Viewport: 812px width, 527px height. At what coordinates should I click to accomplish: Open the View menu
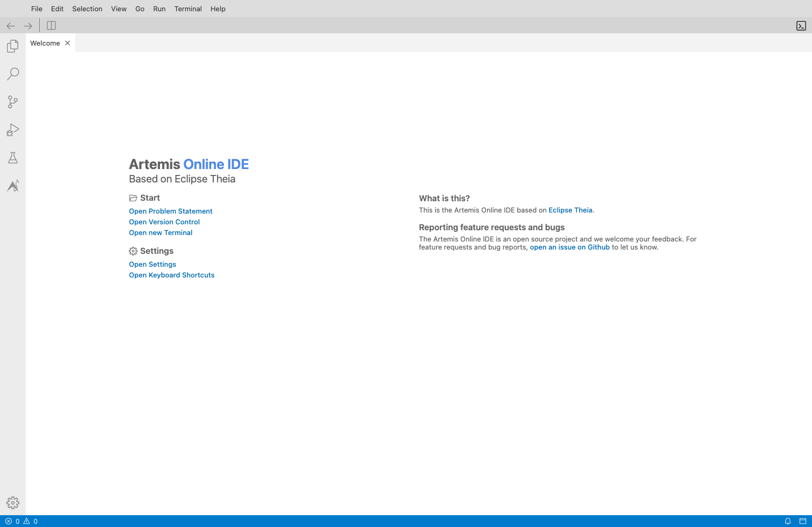[119, 9]
